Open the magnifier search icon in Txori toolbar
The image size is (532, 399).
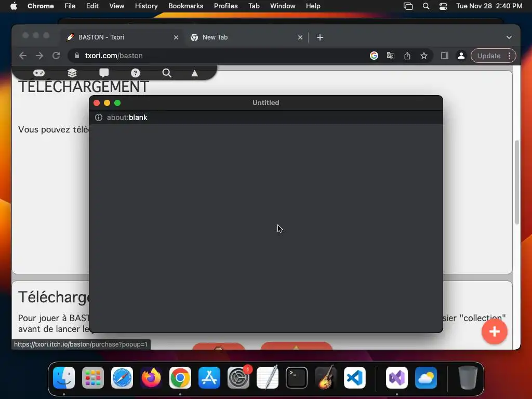point(167,73)
